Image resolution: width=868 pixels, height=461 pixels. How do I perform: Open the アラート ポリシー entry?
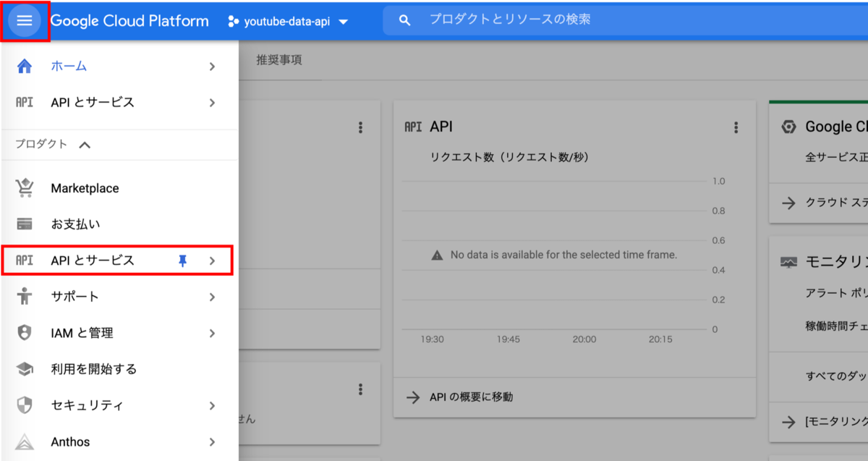(836, 293)
